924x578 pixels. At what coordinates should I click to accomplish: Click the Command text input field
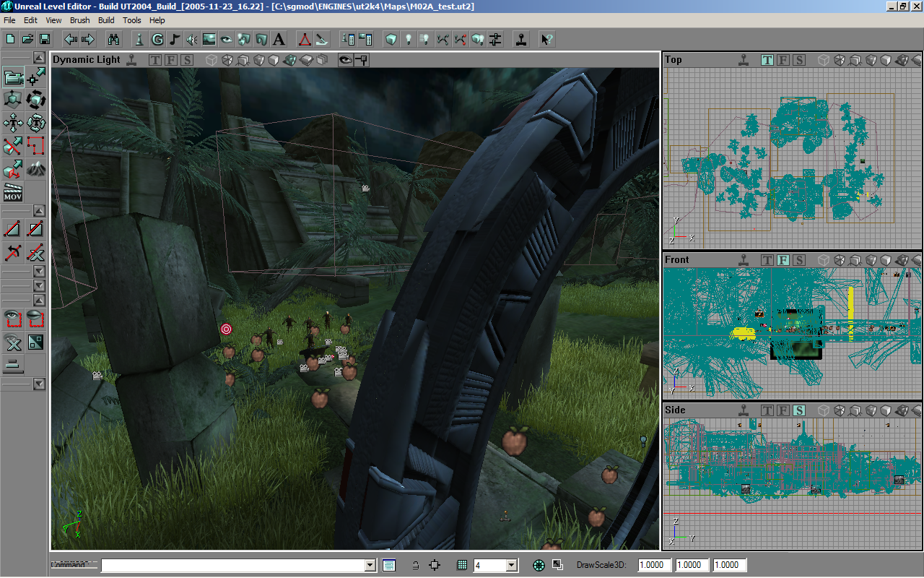click(233, 565)
